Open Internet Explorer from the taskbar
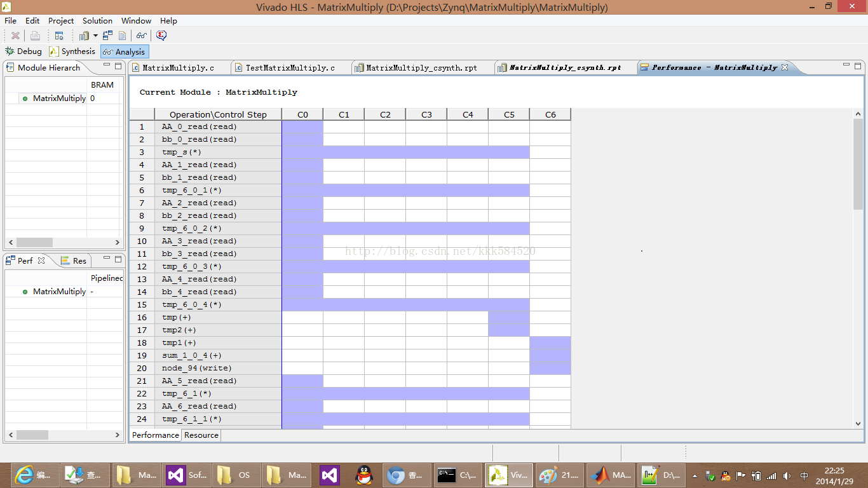The height and width of the screenshot is (488, 868). pos(34,475)
